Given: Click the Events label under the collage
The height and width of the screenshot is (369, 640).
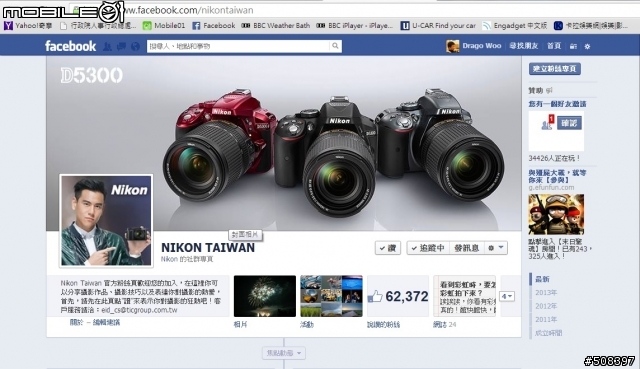Looking at the screenshot, I should (307, 325).
